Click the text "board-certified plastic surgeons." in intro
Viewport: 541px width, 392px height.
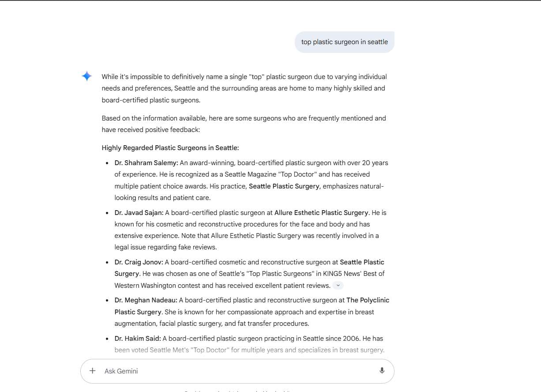tap(151, 100)
